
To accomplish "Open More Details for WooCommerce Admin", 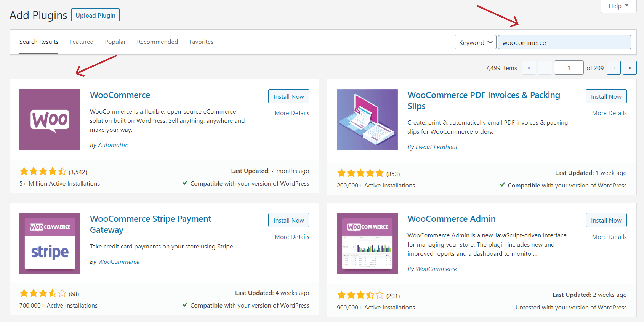I will point(609,237).
